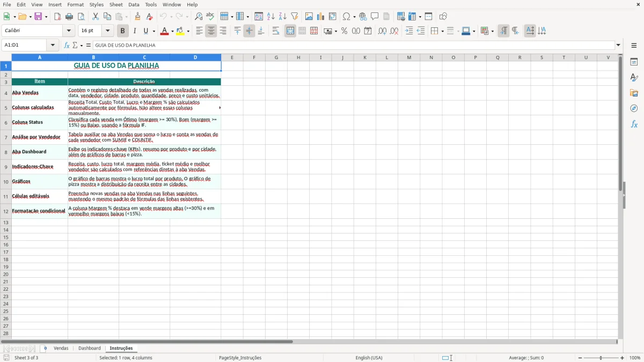Select Clone Formatting paintbrush
644x362 pixels.
tap(138, 17)
